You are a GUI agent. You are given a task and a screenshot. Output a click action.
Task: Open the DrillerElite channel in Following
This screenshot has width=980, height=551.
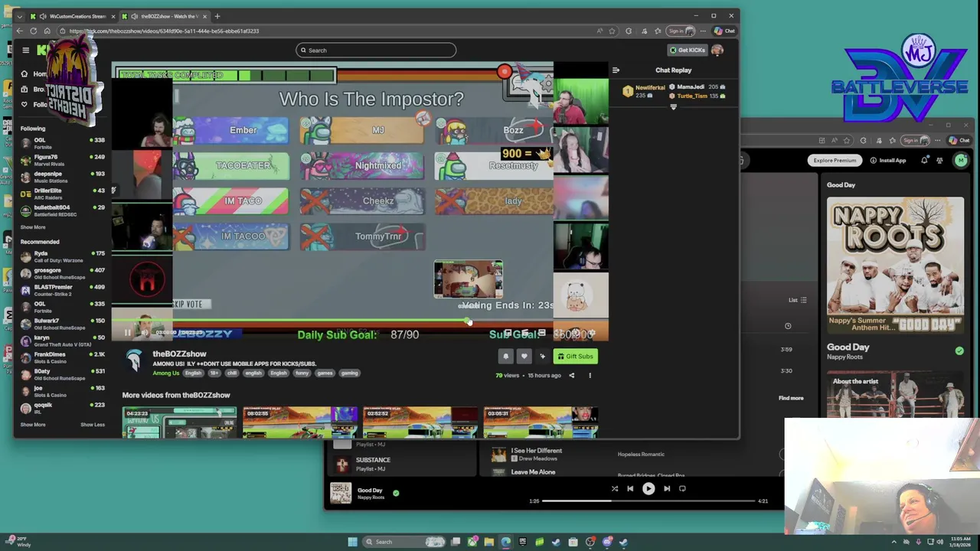pos(63,193)
